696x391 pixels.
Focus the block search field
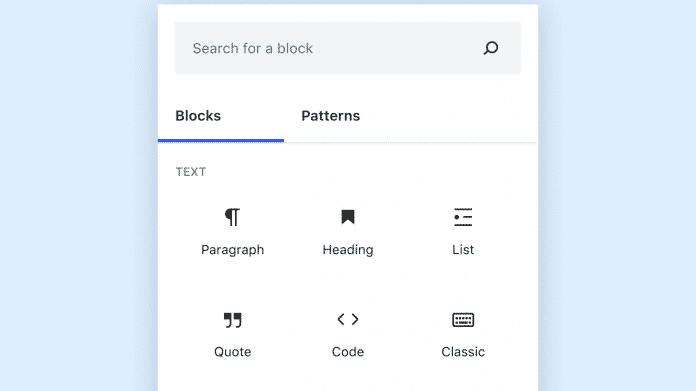(348, 48)
